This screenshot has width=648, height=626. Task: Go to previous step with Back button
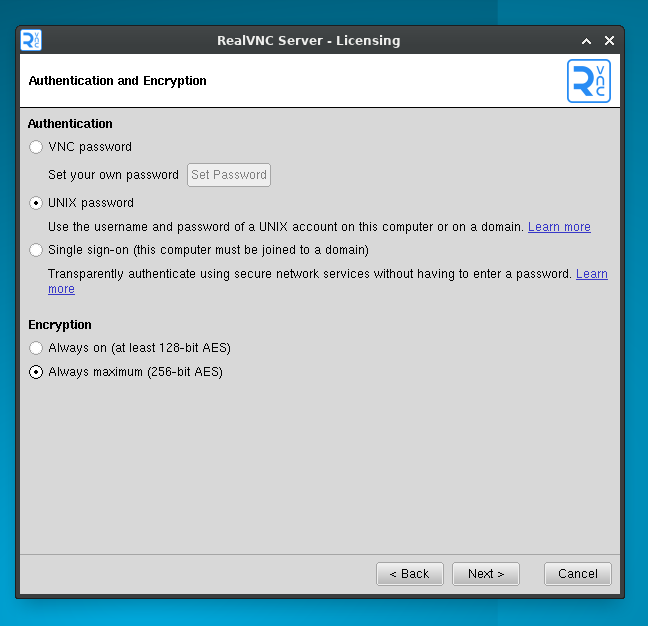coord(410,574)
